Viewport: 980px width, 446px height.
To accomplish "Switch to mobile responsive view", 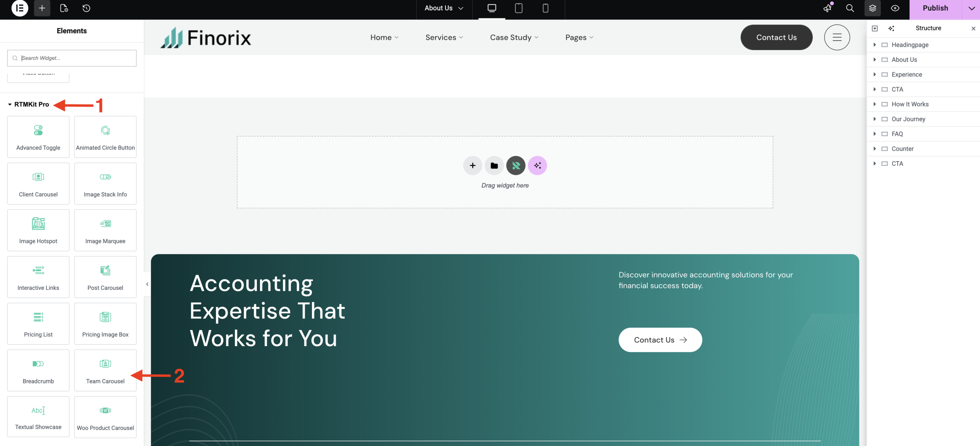I will tap(546, 8).
